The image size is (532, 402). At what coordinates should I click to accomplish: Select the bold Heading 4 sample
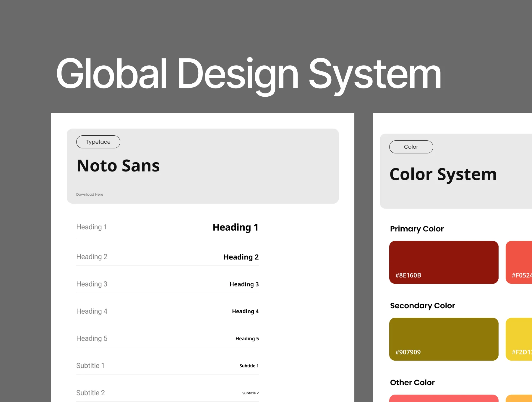click(x=245, y=312)
